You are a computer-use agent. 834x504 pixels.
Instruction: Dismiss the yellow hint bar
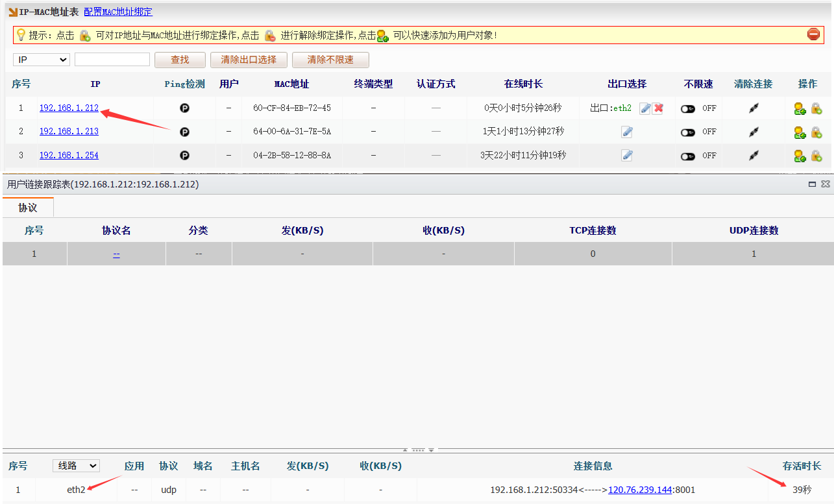coord(813,34)
